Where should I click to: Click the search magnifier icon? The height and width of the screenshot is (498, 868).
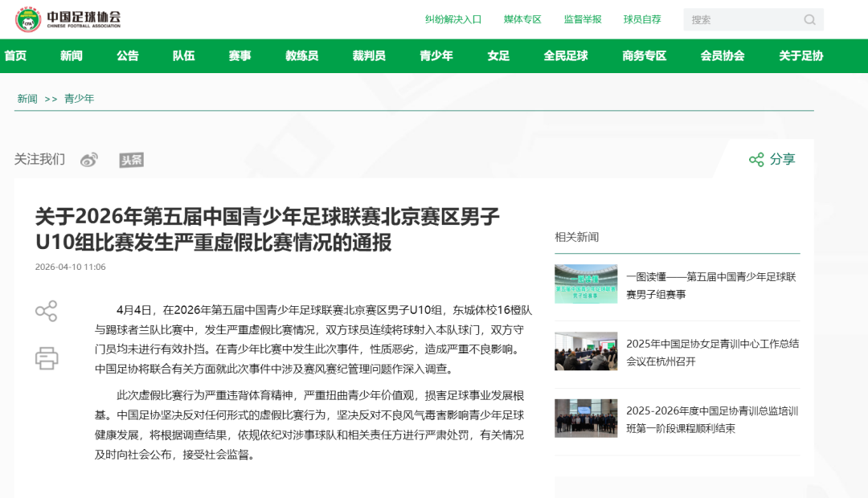810,18
